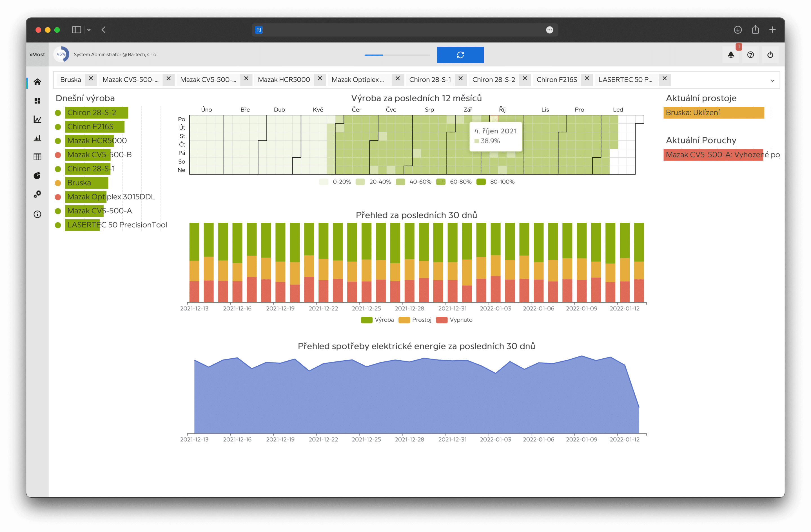This screenshot has width=811, height=532.
Task: Toggle the Prostoj series legend
Action: 415,319
